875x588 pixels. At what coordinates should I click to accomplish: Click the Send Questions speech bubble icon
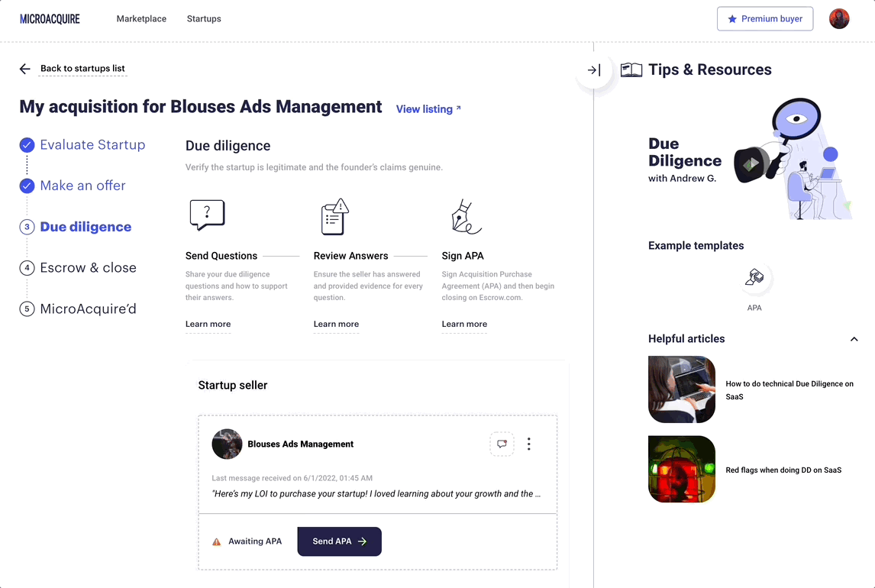click(207, 215)
